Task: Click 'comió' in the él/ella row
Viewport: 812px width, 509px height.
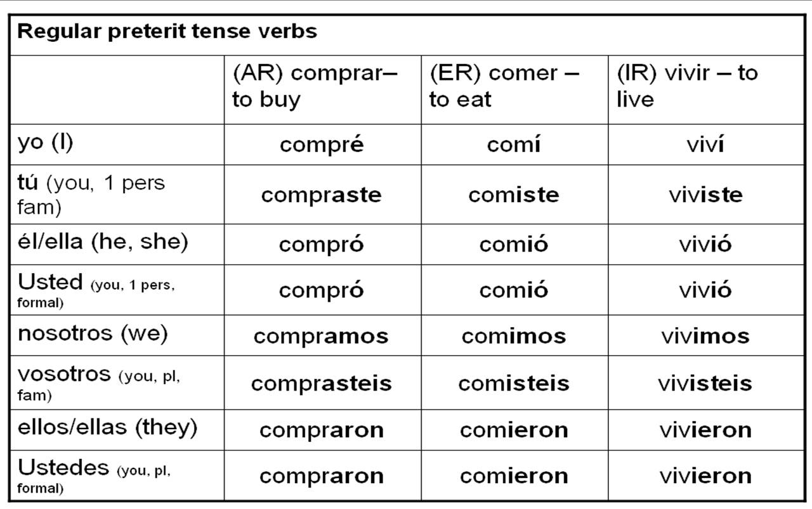Action: coord(514,244)
